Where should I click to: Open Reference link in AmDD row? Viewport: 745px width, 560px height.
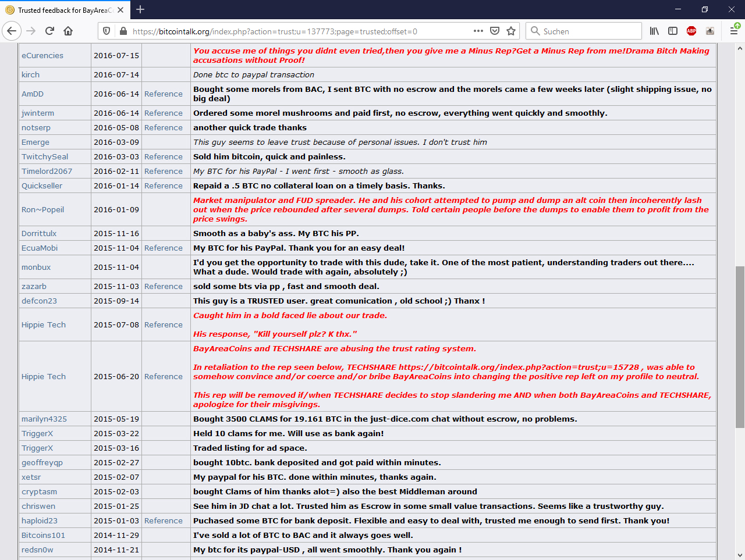click(164, 94)
